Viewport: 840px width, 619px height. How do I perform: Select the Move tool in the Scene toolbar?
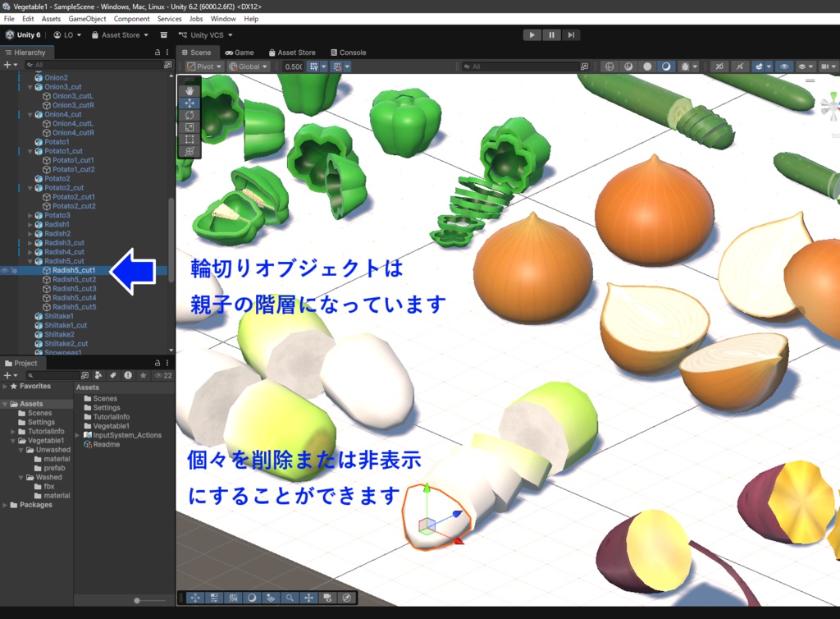(189, 103)
